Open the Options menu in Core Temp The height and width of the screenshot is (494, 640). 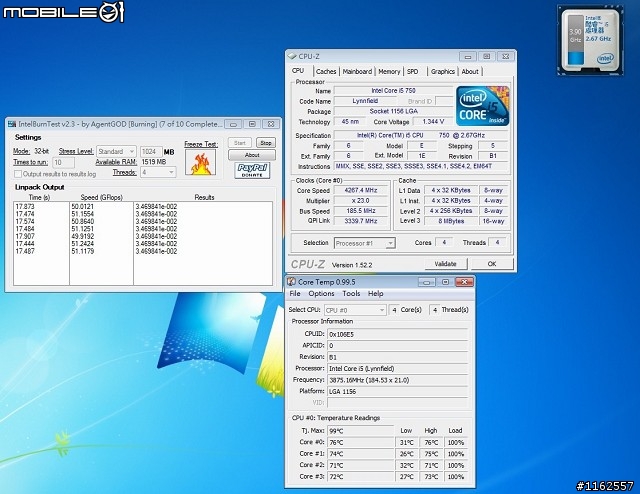321,294
